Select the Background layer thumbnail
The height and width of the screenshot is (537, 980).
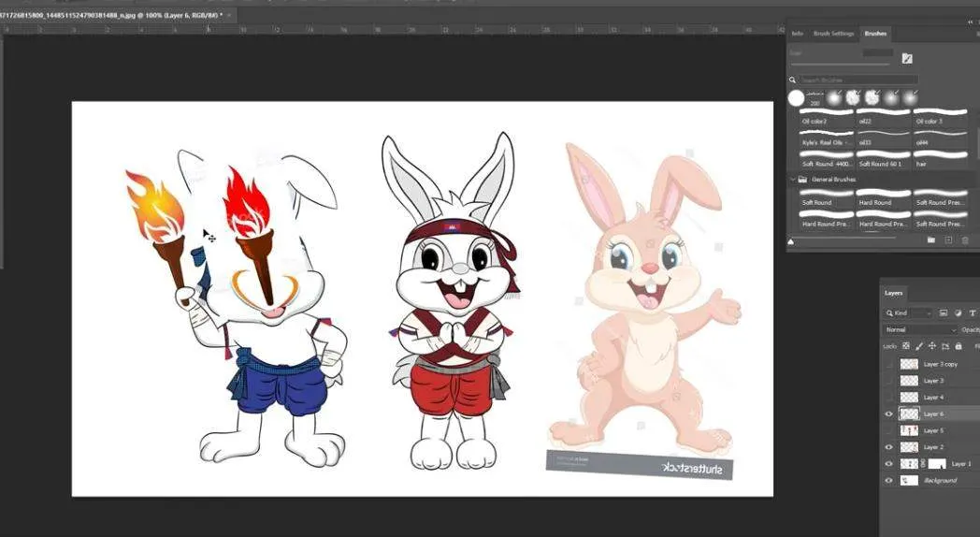tap(909, 481)
